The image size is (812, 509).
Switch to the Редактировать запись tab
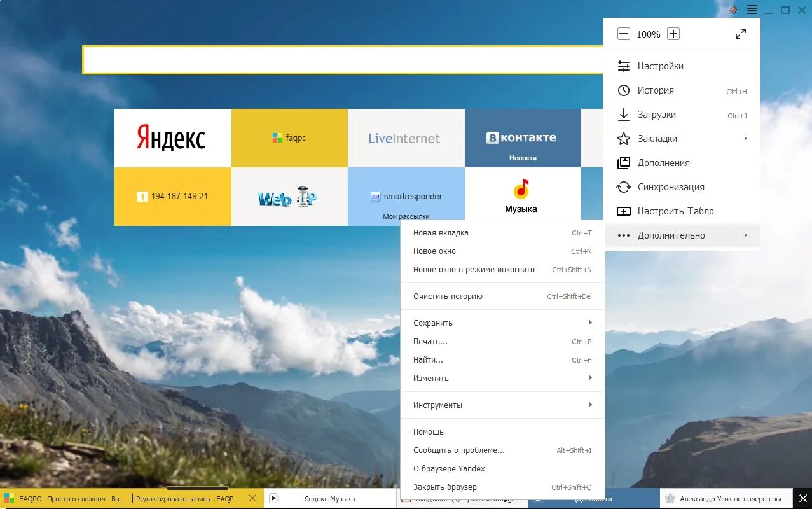(197, 499)
